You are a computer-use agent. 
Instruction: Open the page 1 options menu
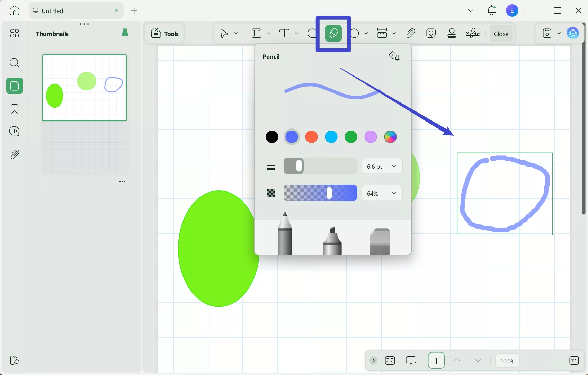tap(122, 181)
